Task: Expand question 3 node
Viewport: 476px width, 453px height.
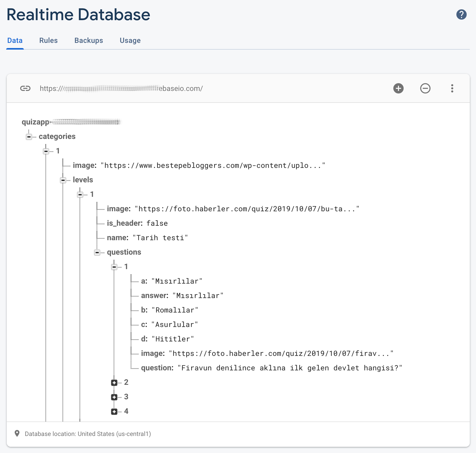Action: click(x=114, y=397)
